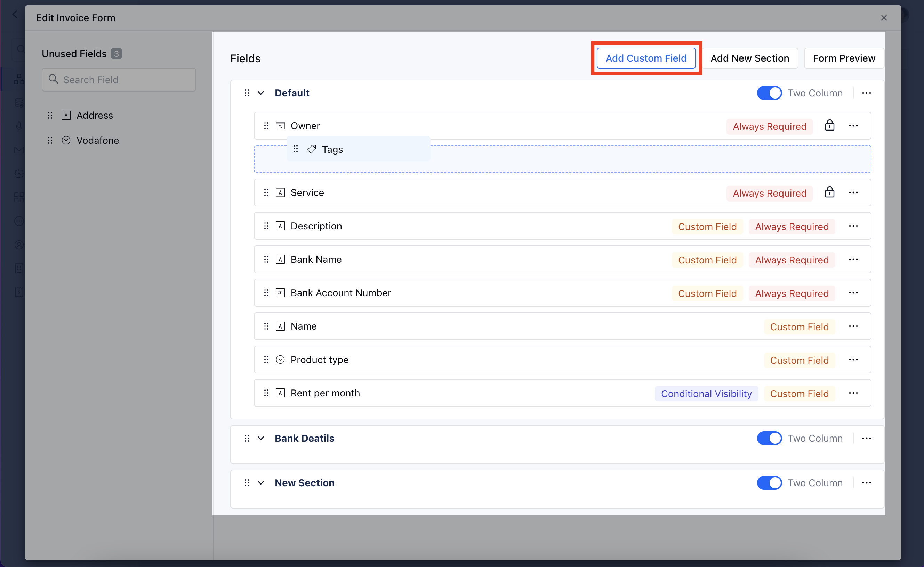Viewport: 924px width, 567px height.
Task: Click the tag icon beside Tags
Action: coord(312,149)
